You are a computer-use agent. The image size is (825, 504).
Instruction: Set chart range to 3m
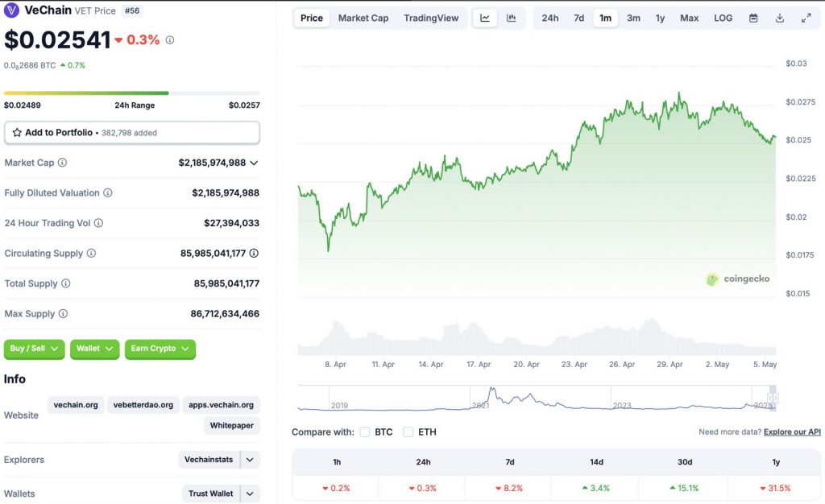pyautogui.click(x=633, y=18)
